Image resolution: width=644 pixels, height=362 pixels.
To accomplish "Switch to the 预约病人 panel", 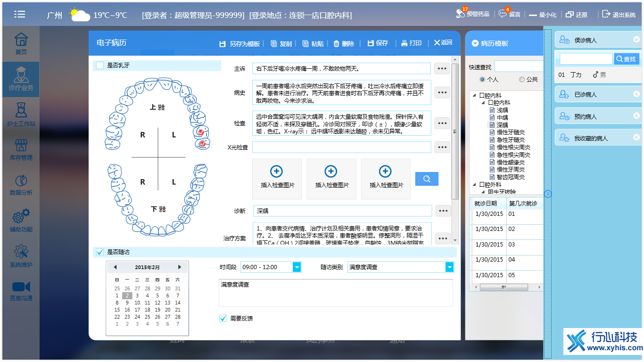I will pos(598,115).
